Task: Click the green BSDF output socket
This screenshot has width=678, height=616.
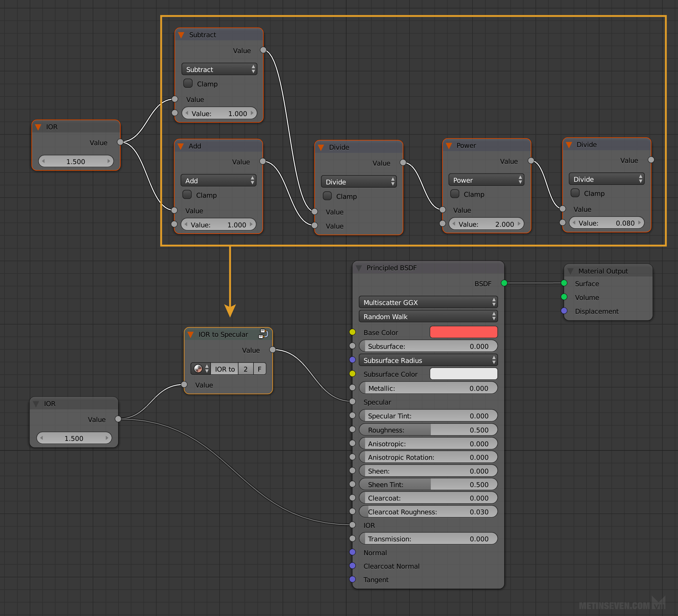Action: click(504, 283)
